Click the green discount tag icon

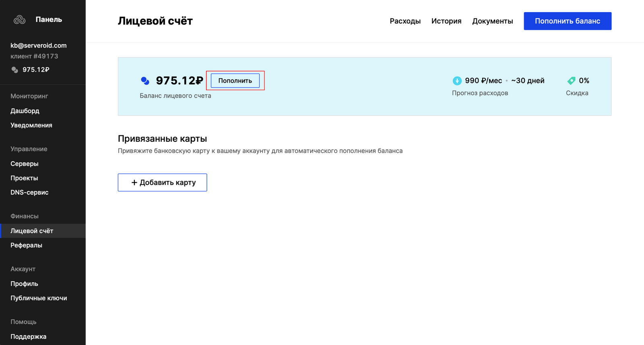[x=571, y=81]
